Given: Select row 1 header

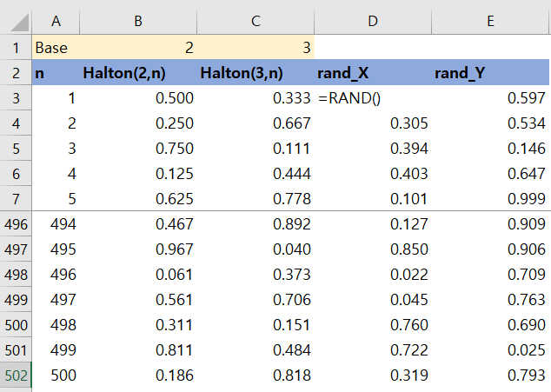Looking at the screenshot, I should tap(16, 48).
